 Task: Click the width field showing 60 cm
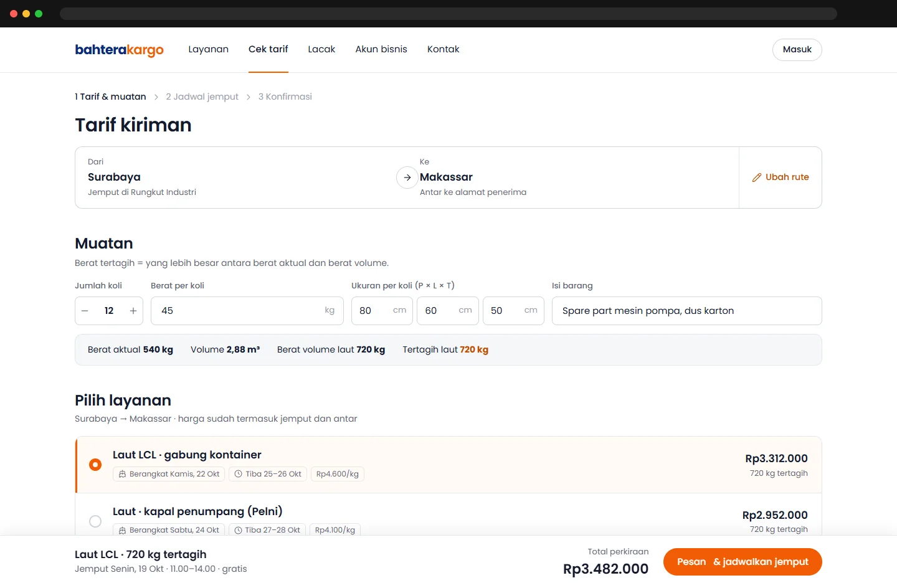[448, 311]
